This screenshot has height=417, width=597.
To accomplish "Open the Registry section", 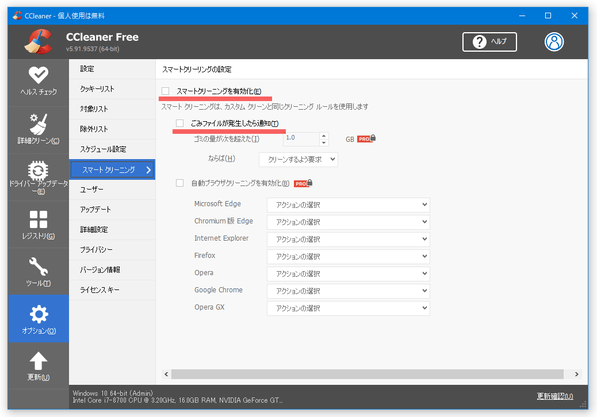I will pyautogui.click(x=38, y=225).
